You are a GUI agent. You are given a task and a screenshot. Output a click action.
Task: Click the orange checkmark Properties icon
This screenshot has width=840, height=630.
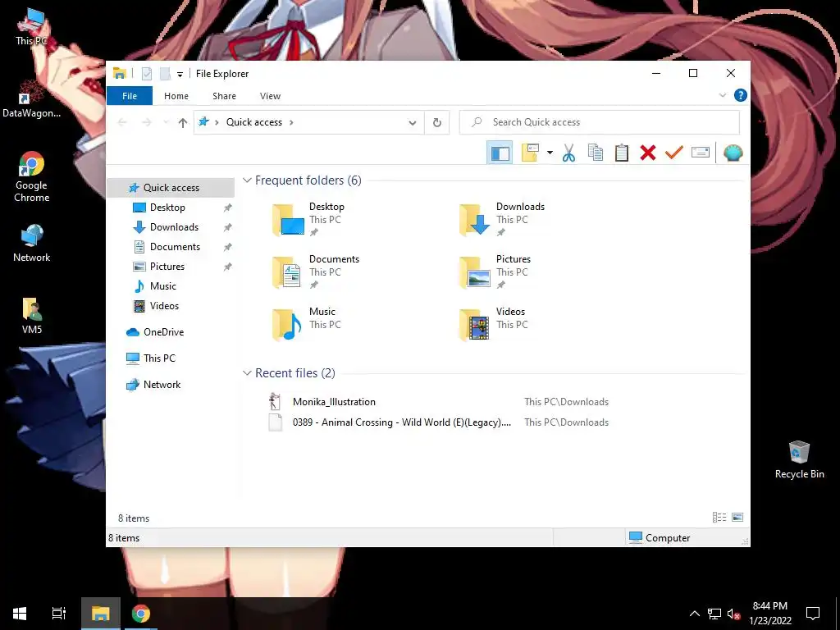pos(674,153)
